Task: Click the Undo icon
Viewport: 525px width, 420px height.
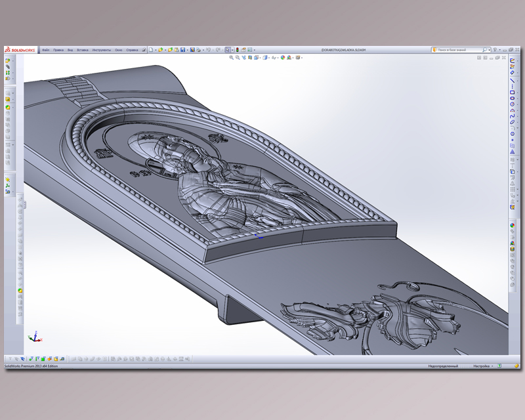Action: point(208,50)
